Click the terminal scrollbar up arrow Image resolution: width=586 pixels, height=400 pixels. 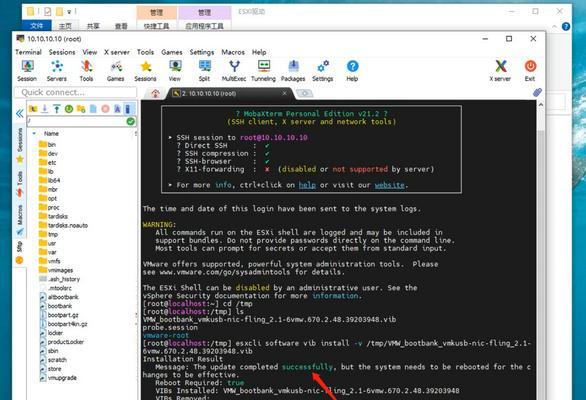540,105
